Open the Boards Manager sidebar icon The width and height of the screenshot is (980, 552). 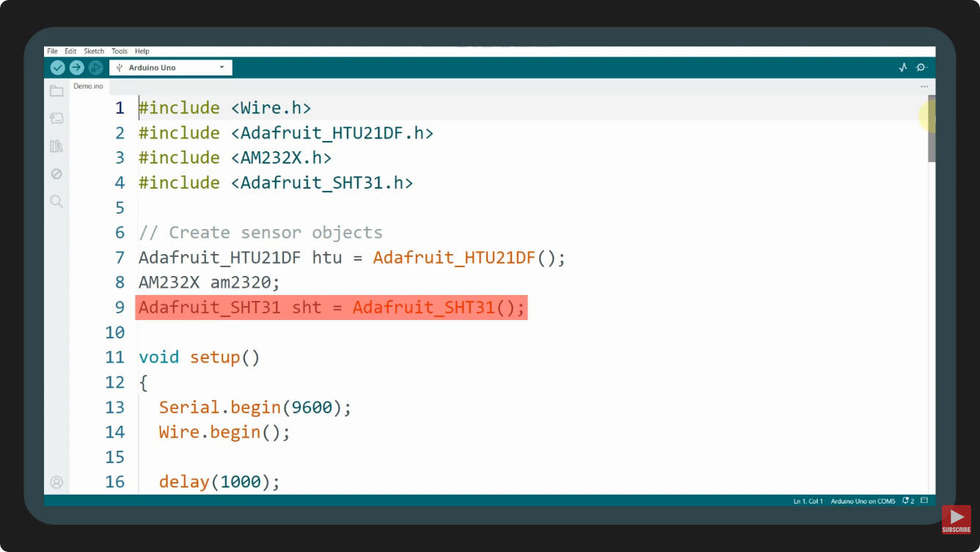coord(56,118)
